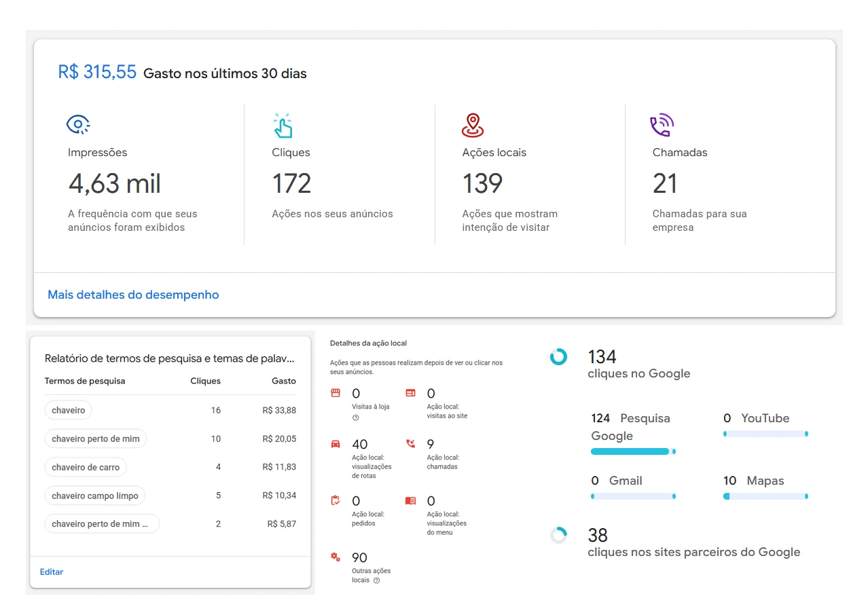Click the donut chart beside 38 cliques
Viewport: 868px width, 611px height.
click(558, 535)
